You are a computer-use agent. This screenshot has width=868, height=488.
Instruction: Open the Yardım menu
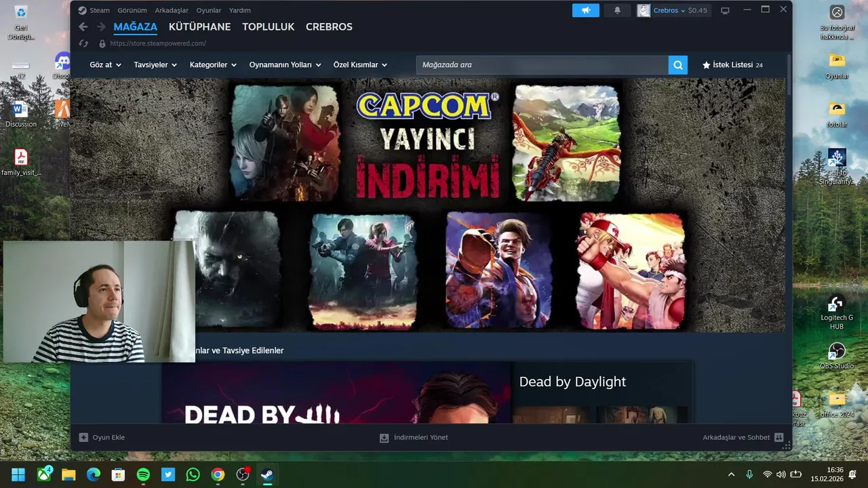coord(240,10)
